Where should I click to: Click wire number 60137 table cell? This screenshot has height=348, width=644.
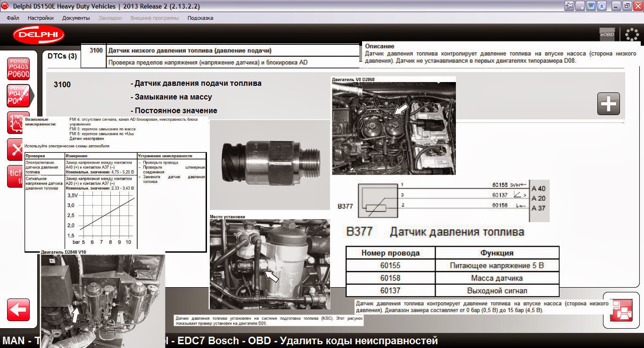390,290
